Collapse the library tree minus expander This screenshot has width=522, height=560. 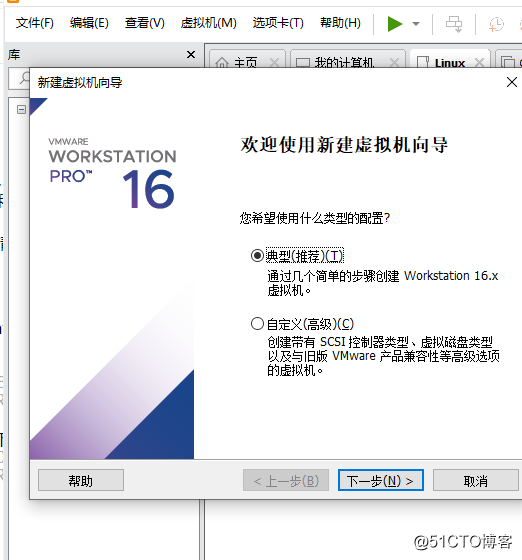21,109
